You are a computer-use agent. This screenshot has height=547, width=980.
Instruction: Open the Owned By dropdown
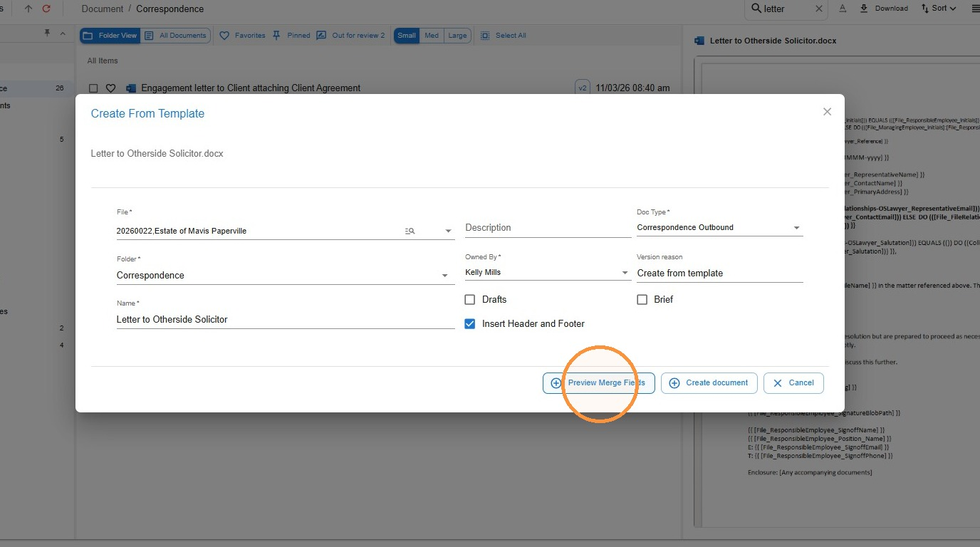click(x=625, y=273)
